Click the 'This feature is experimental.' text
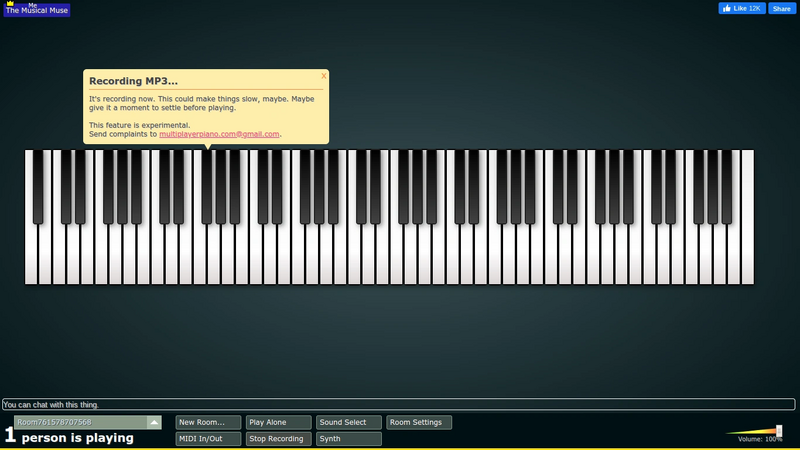This screenshot has height=450, width=800. [139, 125]
